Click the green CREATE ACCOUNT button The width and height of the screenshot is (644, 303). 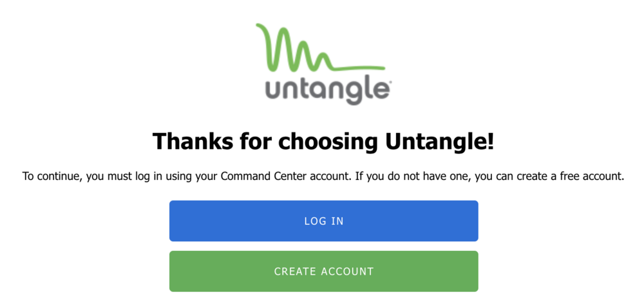[323, 271]
